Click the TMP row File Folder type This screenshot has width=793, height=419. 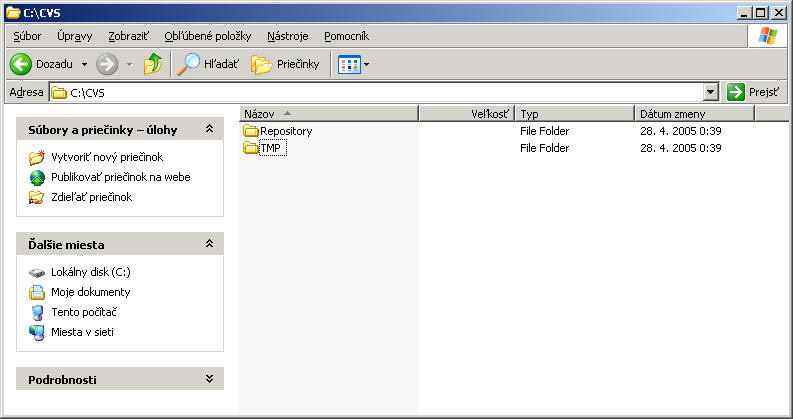pos(545,148)
